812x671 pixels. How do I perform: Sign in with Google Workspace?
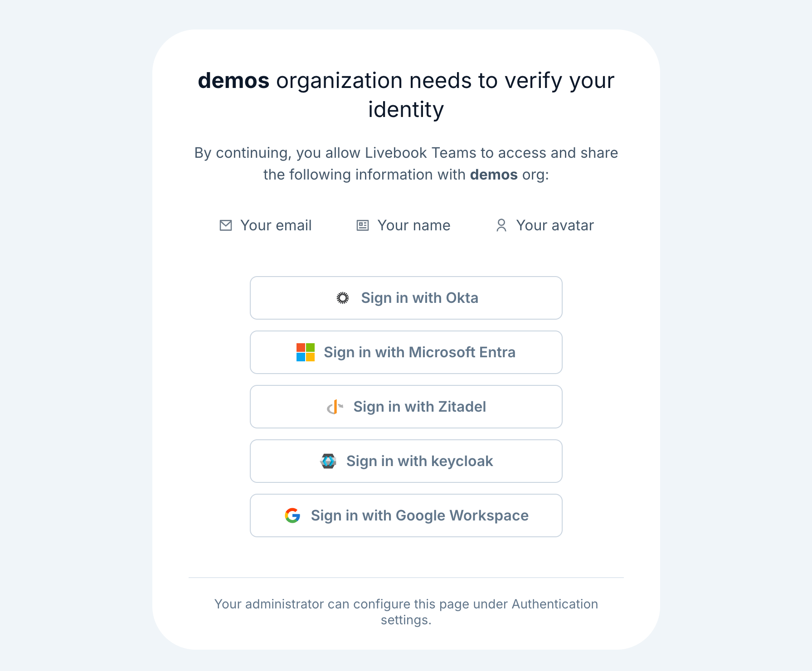[419, 515]
